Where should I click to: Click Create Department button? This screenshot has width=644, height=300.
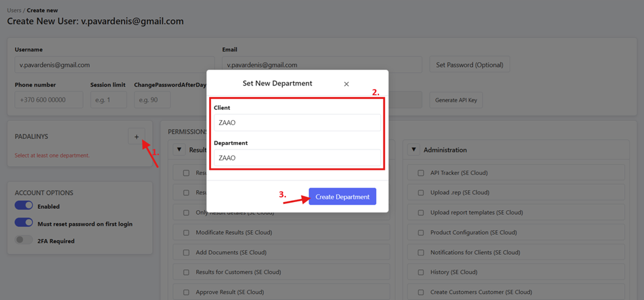342,197
